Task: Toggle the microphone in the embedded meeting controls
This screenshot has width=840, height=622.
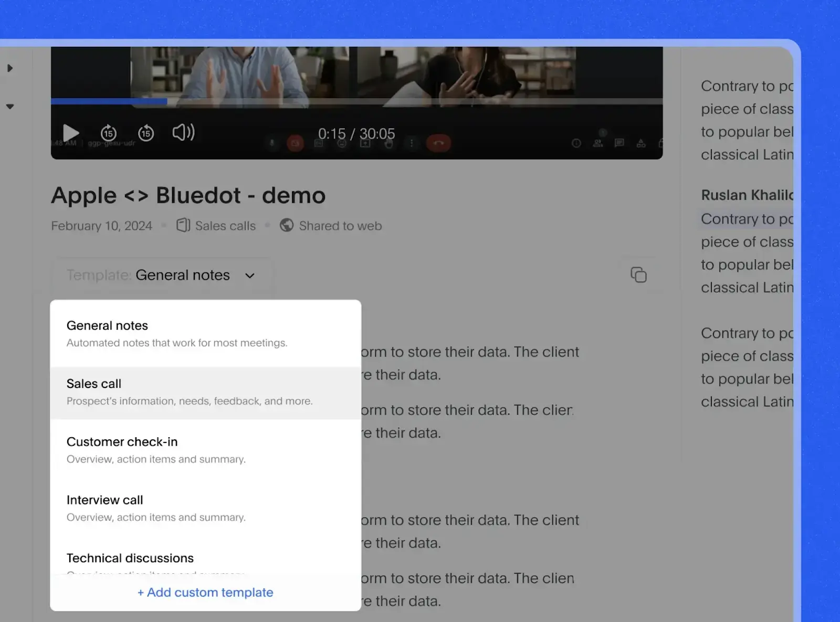Action: tap(271, 142)
